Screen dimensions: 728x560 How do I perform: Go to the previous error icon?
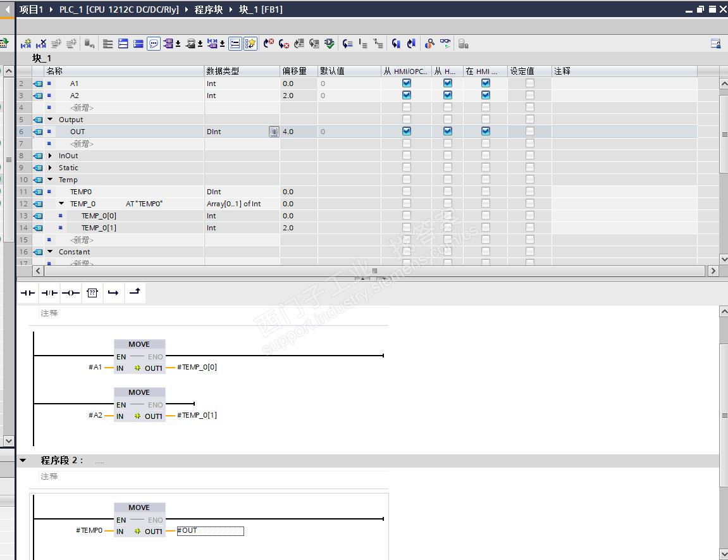coord(269,44)
